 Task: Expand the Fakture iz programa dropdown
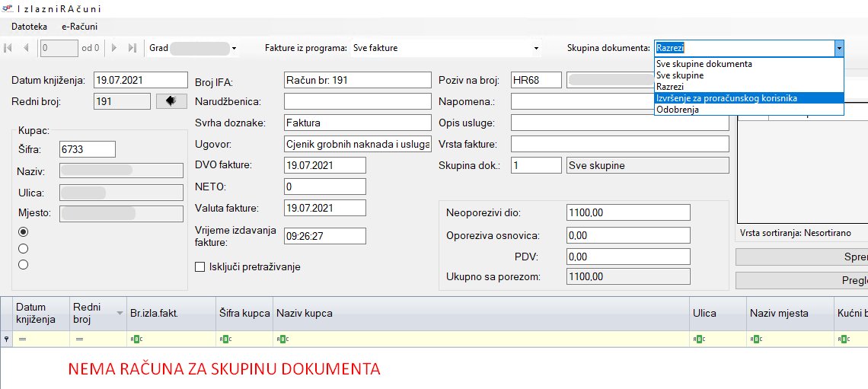tap(536, 48)
